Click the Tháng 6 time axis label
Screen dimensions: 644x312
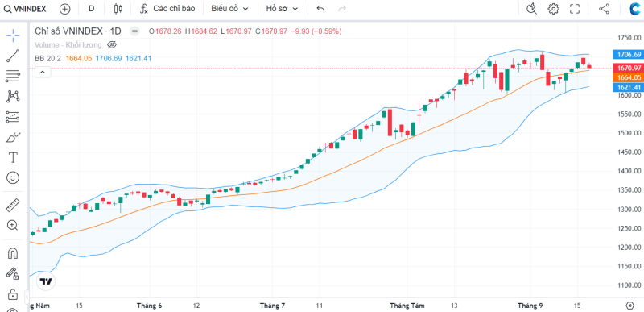pyautogui.click(x=150, y=306)
